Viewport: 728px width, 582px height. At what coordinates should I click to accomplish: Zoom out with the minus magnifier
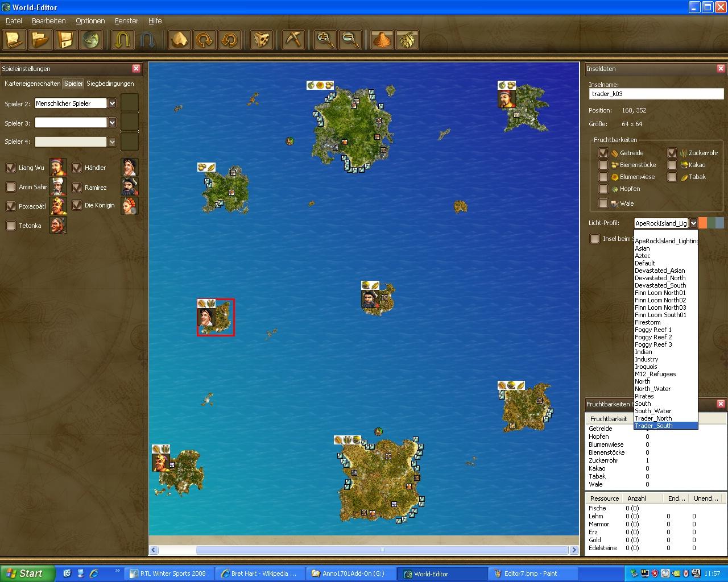click(350, 40)
